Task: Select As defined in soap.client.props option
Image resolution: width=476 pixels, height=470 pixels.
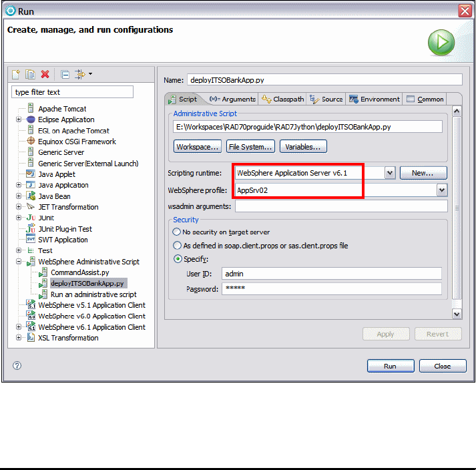Action: pyautogui.click(x=177, y=245)
